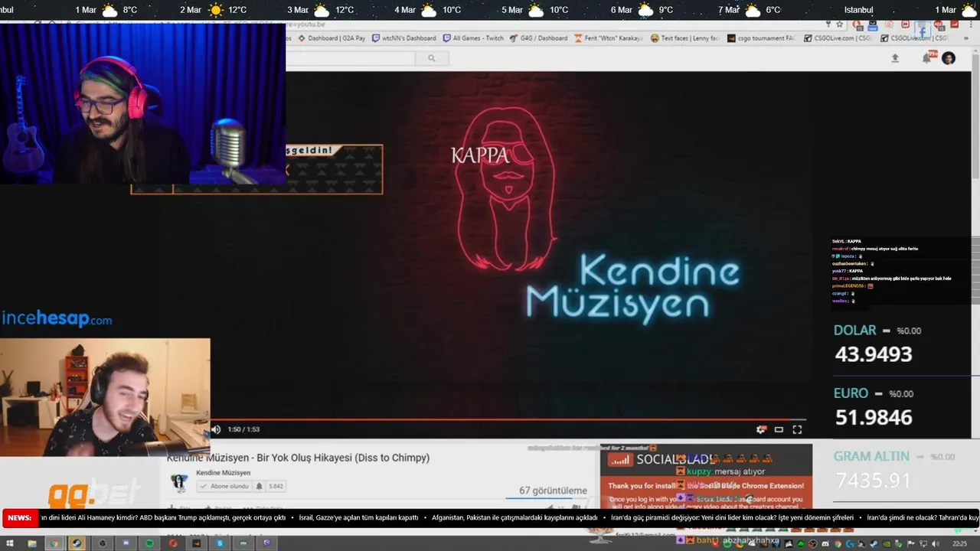Open 'Ferit Wtcn Karakaya' bookmark

click(x=609, y=38)
